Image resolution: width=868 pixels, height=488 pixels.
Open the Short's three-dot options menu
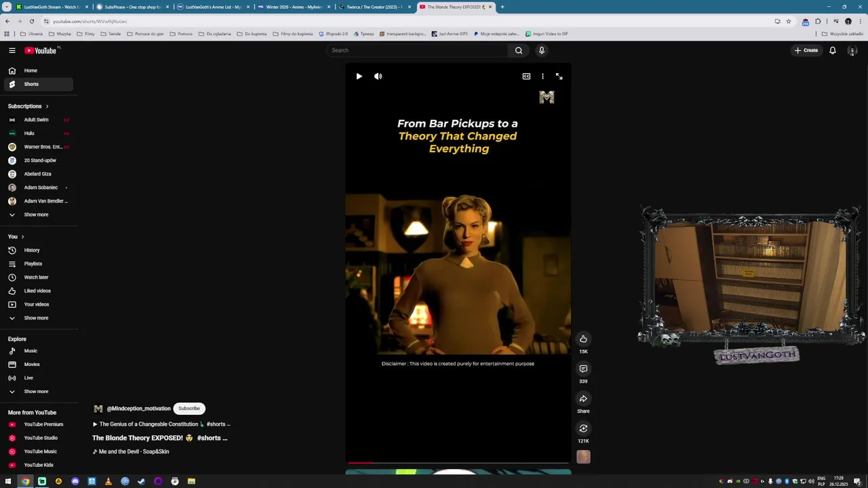click(x=542, y=77)
